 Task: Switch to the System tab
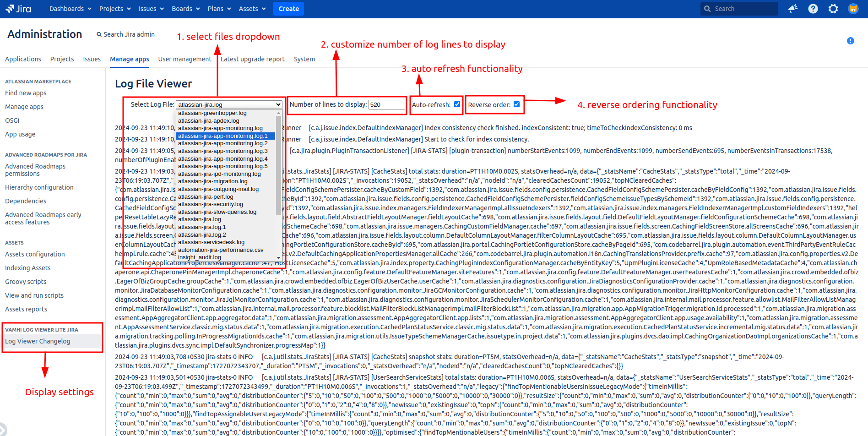tap(304, 59)
